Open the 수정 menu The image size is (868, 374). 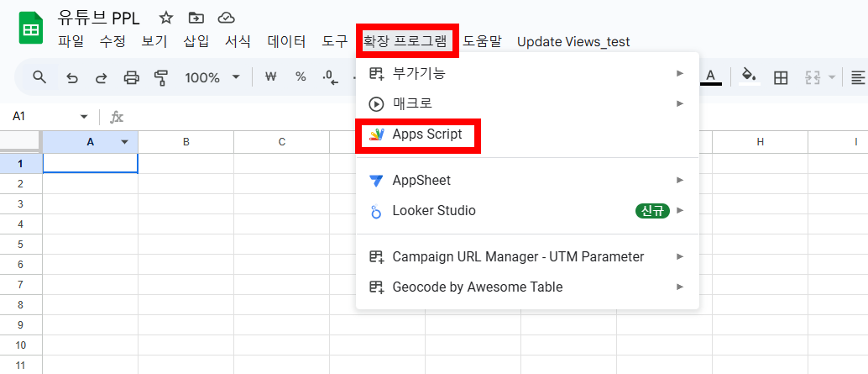113,41
